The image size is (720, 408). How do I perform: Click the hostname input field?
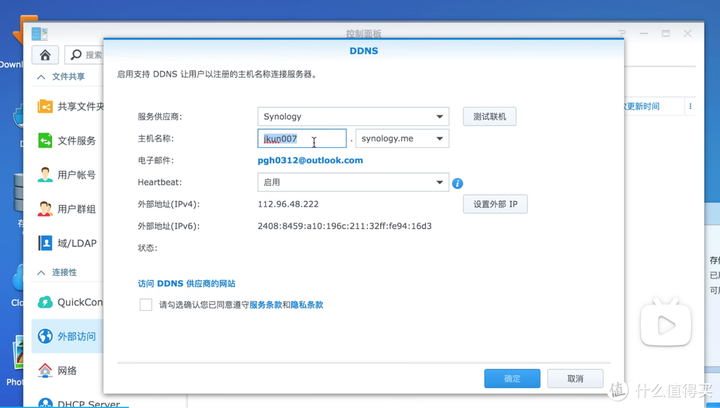click(302, 139)
